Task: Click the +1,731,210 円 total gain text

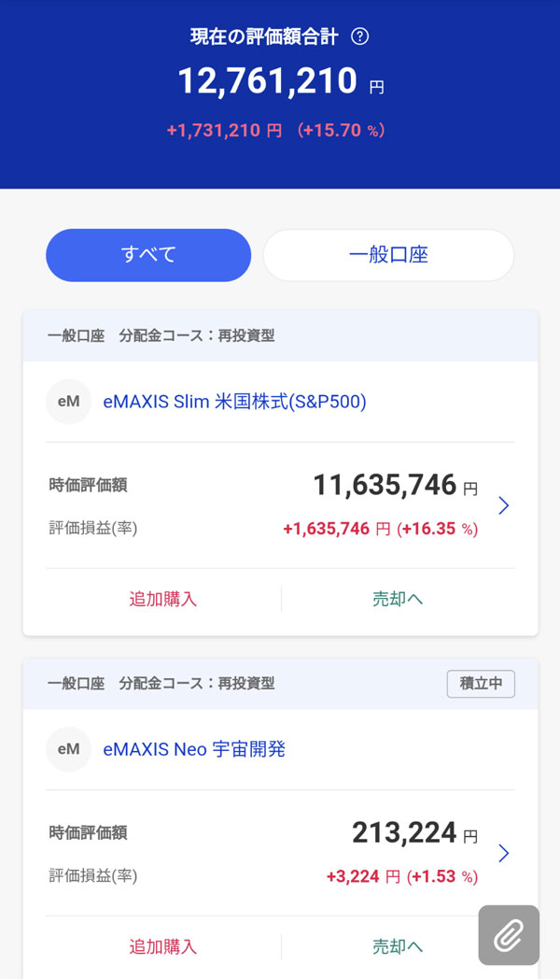Action: [224, 131]
